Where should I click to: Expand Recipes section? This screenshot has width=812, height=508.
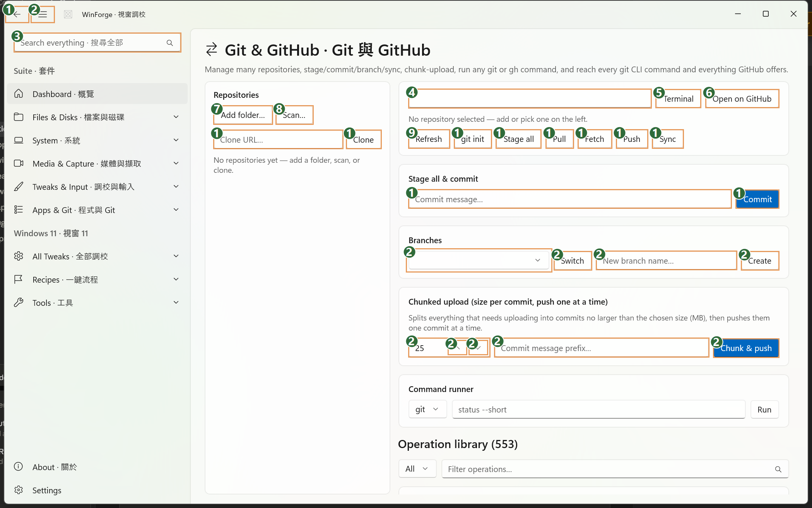pos(176,279)
